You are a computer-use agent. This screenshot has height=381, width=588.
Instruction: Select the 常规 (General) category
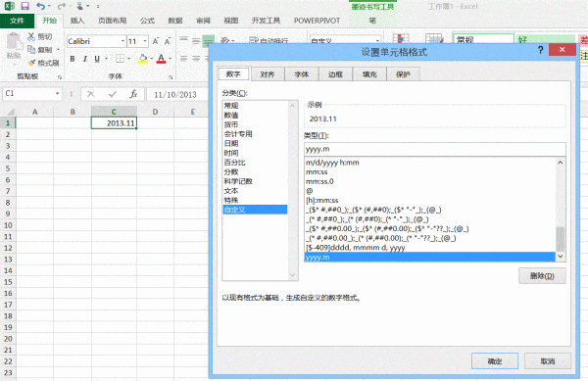pos(255,106)
